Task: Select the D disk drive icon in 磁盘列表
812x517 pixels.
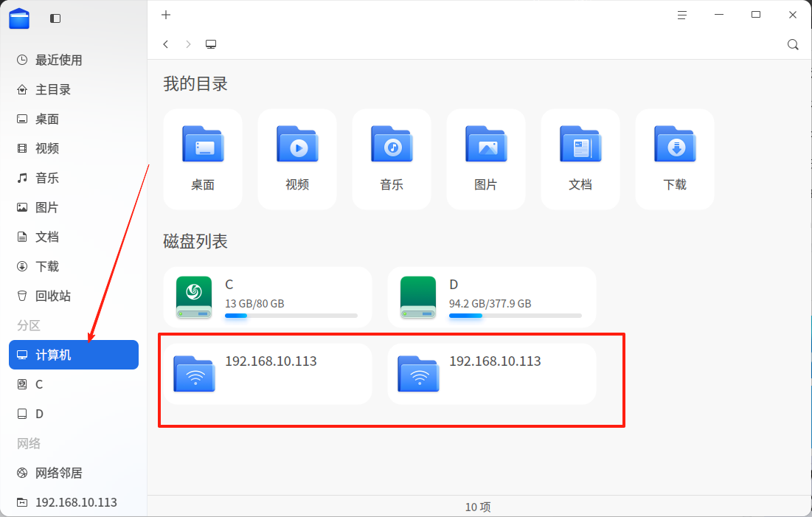Action: coord(418,296)
